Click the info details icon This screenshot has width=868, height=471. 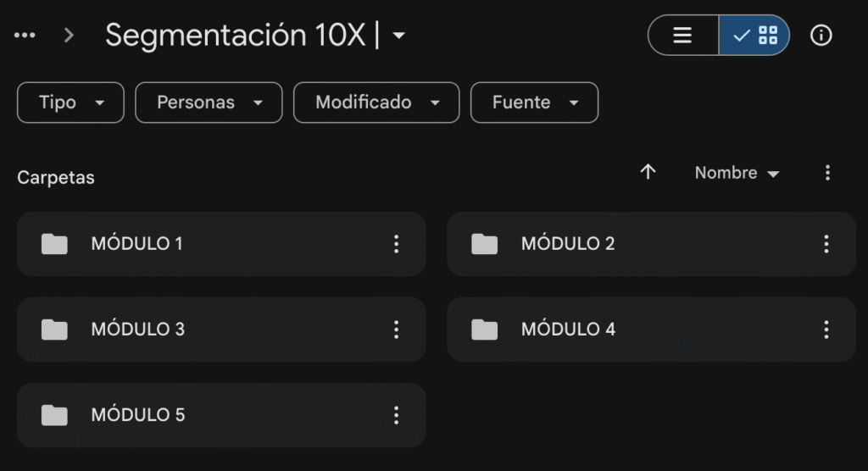(821, 36)
